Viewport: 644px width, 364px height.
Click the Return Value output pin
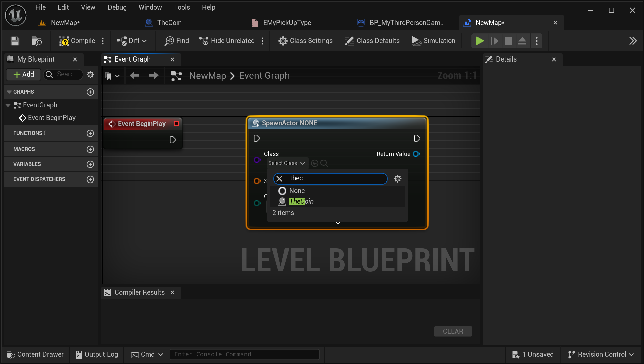tap(416, 154)
